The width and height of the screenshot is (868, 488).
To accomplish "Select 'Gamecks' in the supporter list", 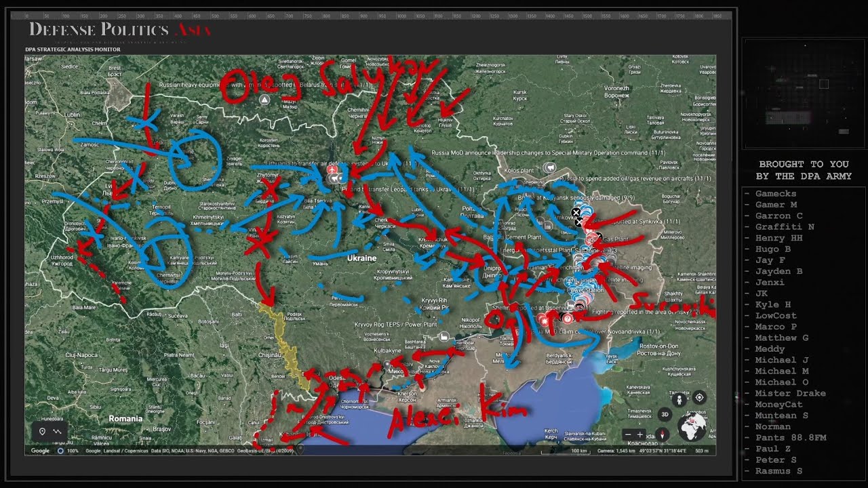I will click(776, 194).
